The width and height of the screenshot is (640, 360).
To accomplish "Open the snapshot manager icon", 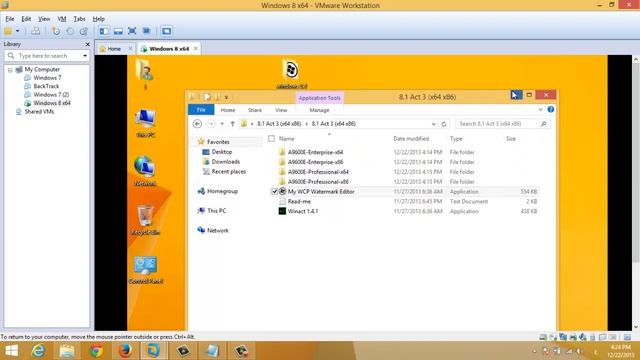I will [84, 31].
